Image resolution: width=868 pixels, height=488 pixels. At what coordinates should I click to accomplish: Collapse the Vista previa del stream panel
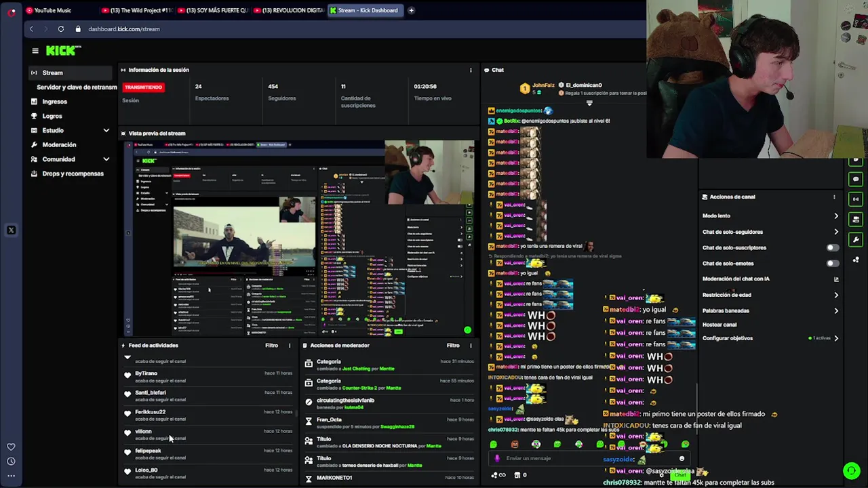tap(123, 134)
